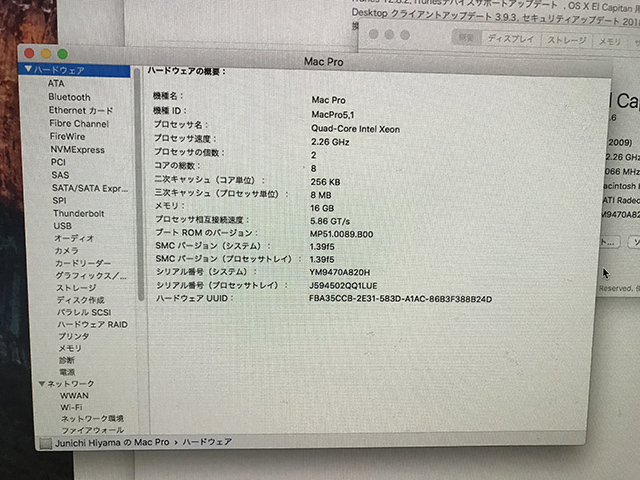Close the Mac Pro system report window
Viewport: 640px width, 480px height.
coord(29,53)
